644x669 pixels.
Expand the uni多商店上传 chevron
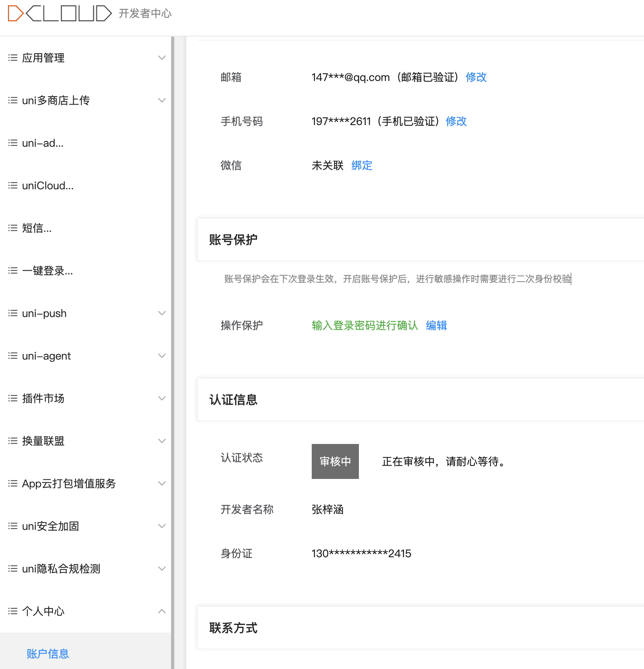(162, 100)
